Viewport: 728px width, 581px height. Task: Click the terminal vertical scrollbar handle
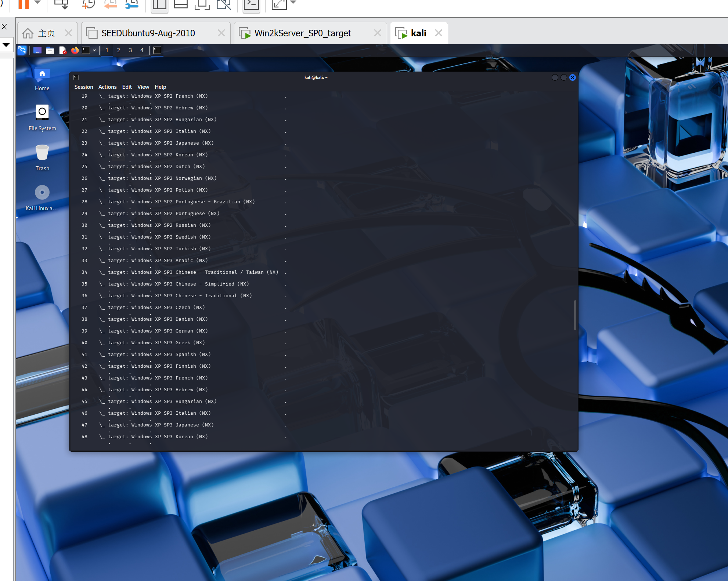(x=575, y=315)
